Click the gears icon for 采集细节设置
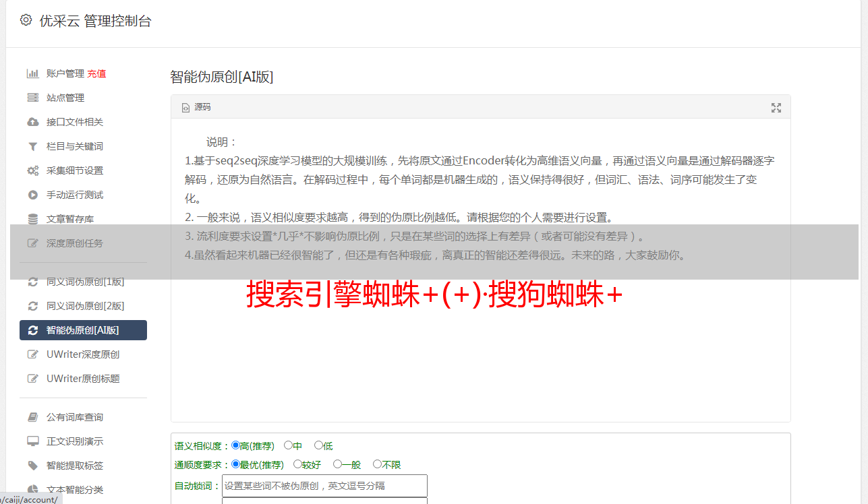 pos(32,170)
